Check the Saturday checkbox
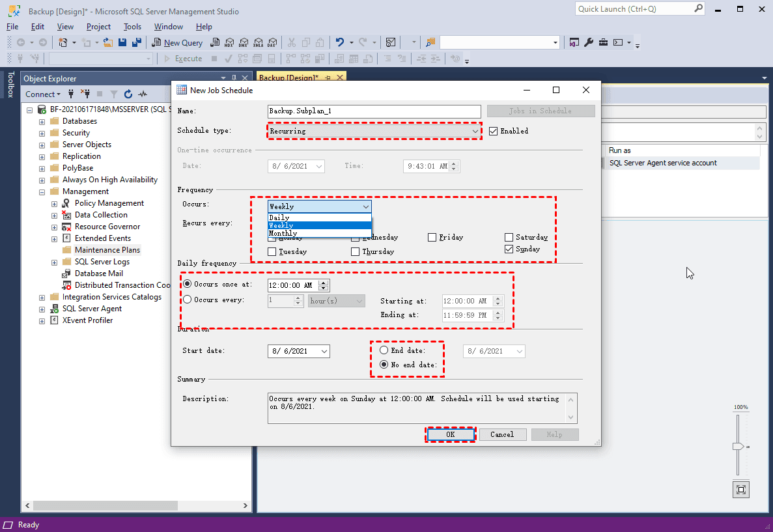Viewport: 773px width, 532px height. [x=509, y=238]
